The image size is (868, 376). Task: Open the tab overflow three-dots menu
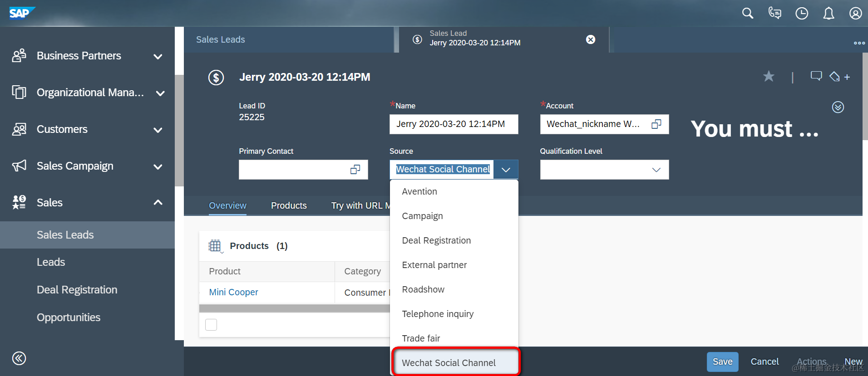click(859, 43)
